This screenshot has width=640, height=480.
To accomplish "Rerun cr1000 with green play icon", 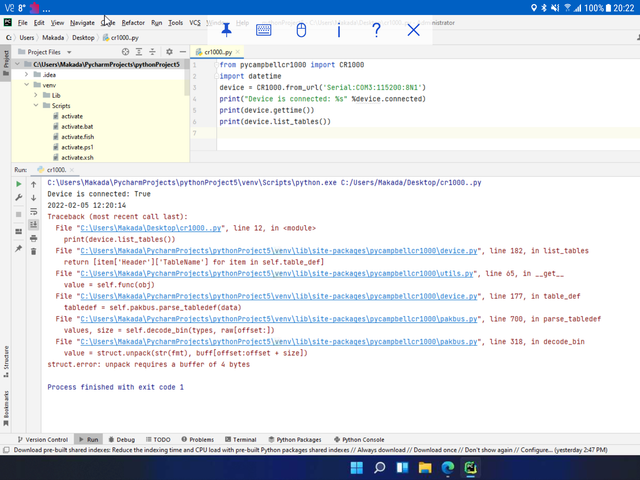I will point(18,184).
